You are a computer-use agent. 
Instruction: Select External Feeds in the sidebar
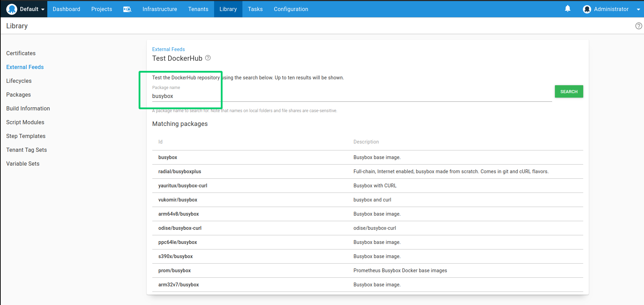click(x=25, y=67)
